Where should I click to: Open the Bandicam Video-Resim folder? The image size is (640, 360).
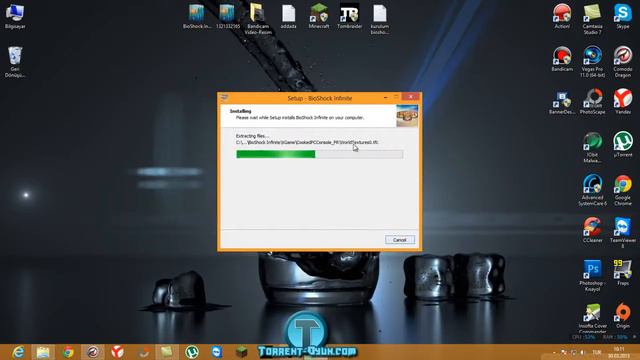pos(258,19)
